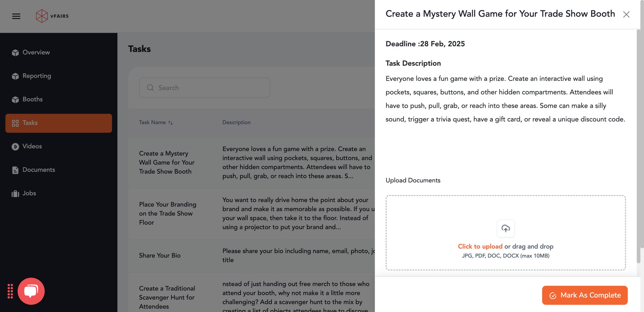Viewport: 644px width, 312px height.
Task: Click the Tasks grid icon
Action: click(x=15, y=123)
